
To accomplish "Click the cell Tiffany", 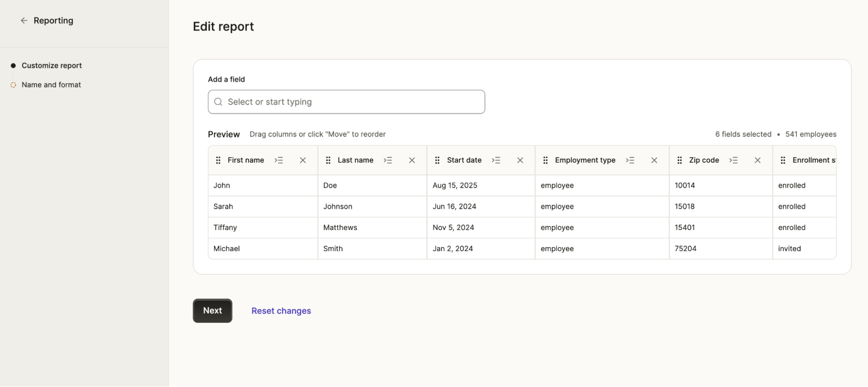I will tap(263, 228).
